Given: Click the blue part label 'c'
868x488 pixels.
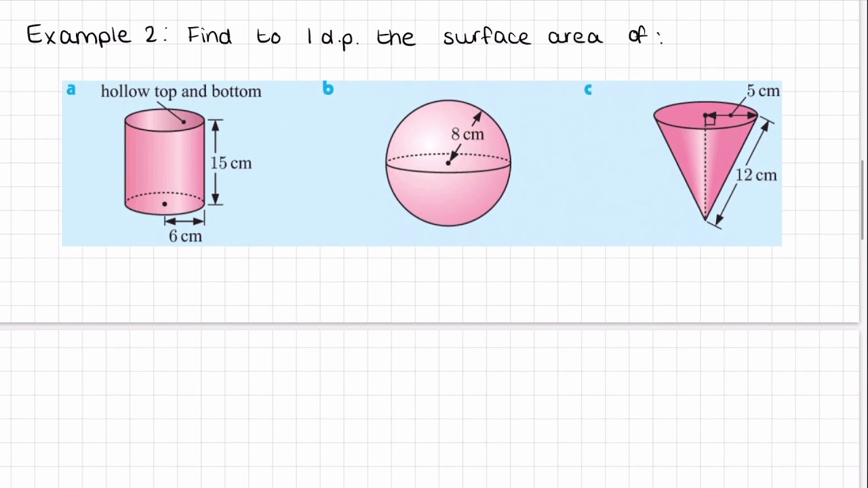Looking at the screenshot, I should [588, 89].
